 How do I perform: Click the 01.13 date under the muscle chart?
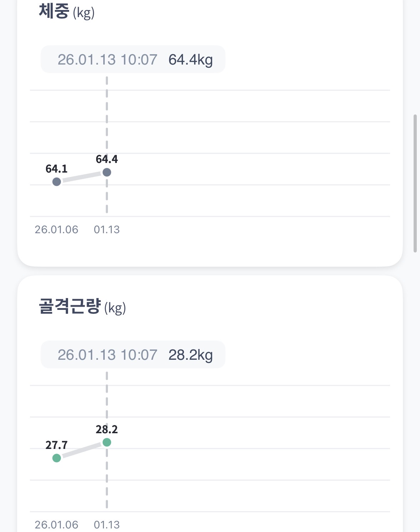pos(107,525)
